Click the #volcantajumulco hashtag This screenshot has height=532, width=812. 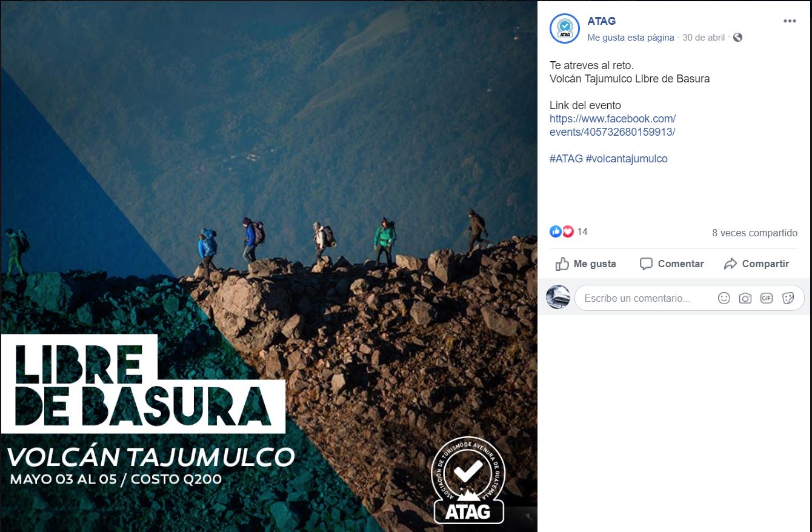[x=627, y=159]
